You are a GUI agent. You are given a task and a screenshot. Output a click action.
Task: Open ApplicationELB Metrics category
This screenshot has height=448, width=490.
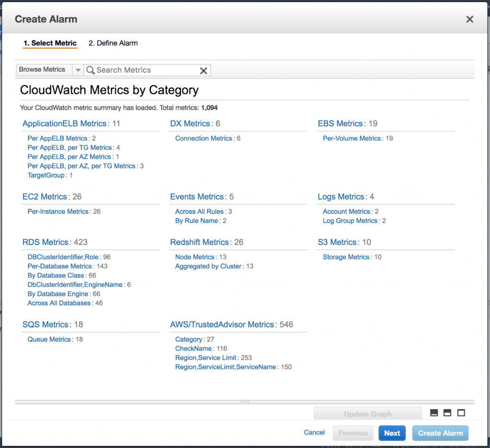click(65, 123)
